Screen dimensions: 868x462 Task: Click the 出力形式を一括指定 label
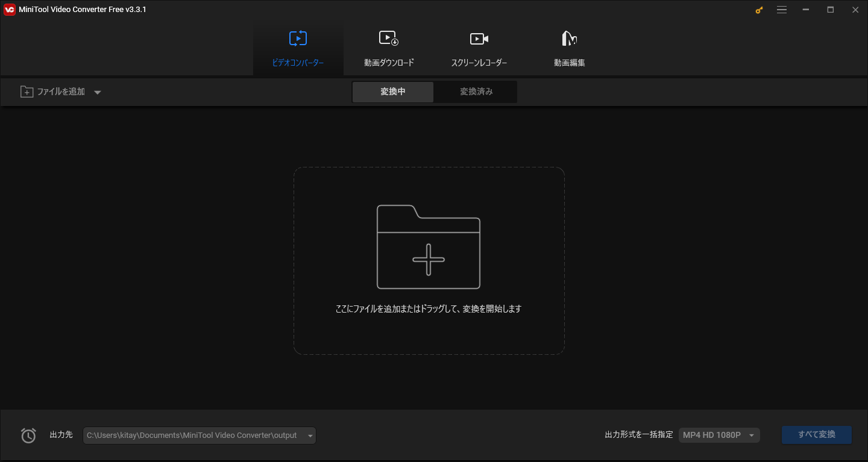(639, 435)
